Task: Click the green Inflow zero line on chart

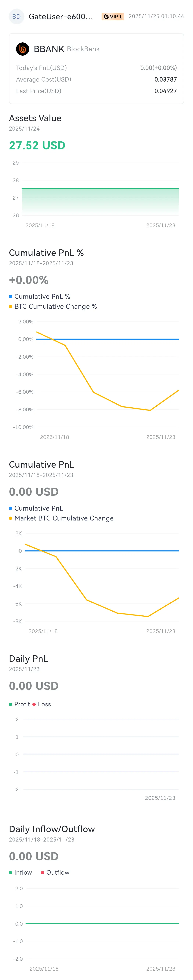Action: coord(102,923)
